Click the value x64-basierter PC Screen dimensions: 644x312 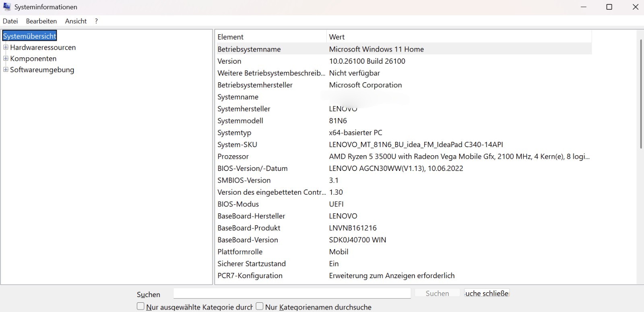tap(356, 133)
